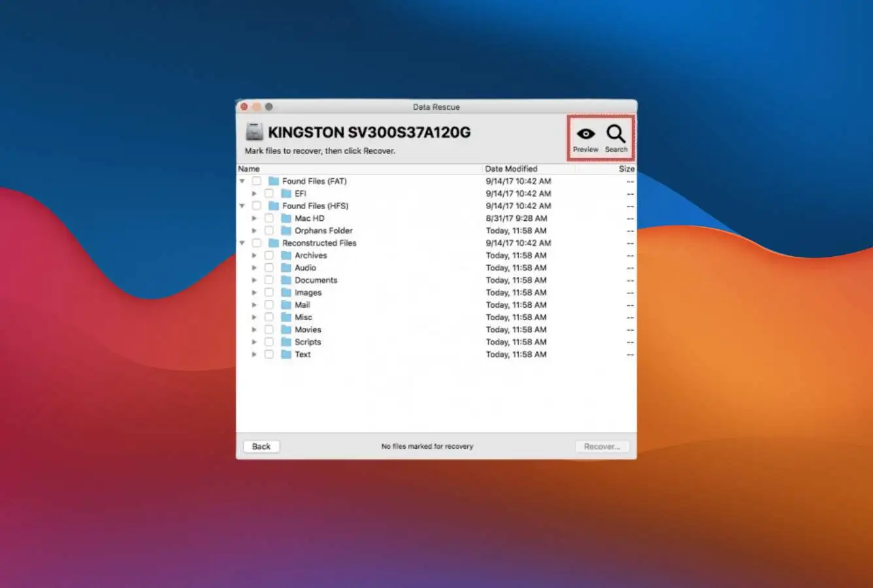Screen dimensions: 873x588
Task: Tick the Images checkbox
Action: [x=269, y=293]
